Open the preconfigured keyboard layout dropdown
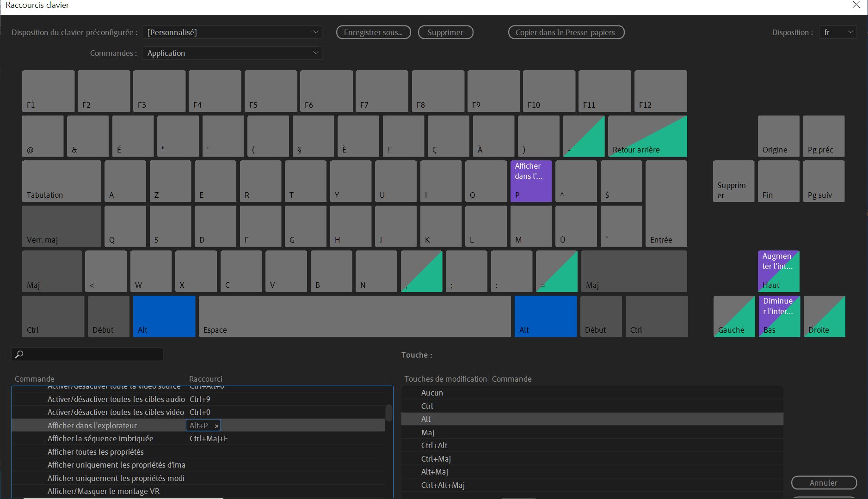The width and height of the screenshot is (868, 499). [x=232, y=32]
